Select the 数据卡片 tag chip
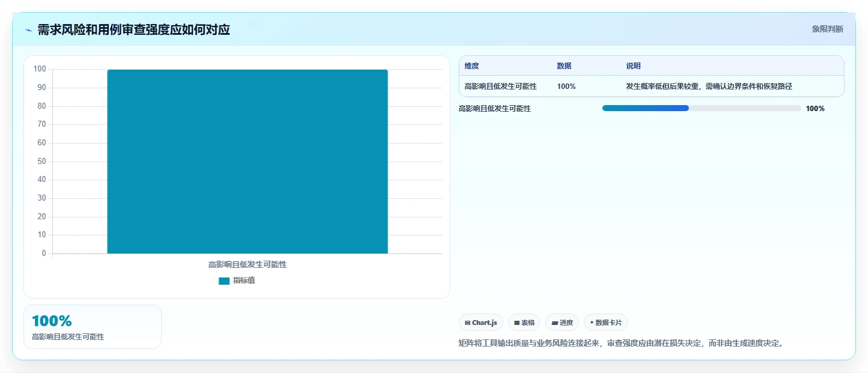This screenshot has height=373, width=868. coord(606,323)
